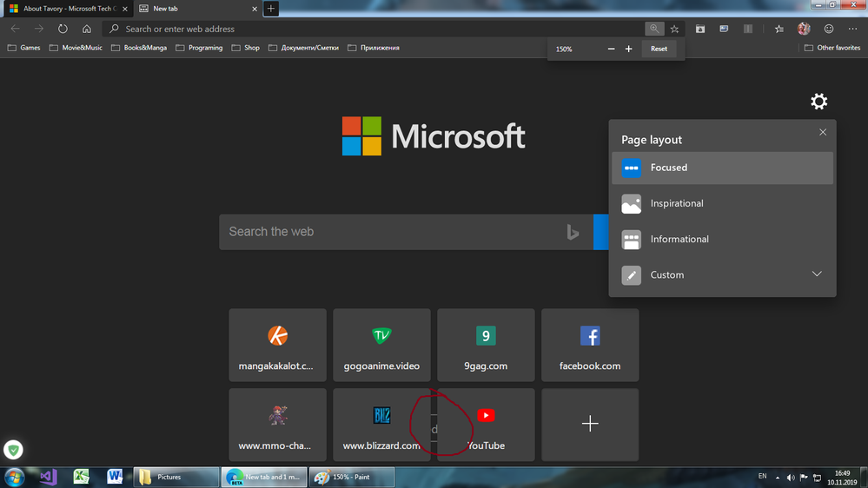
Task: Open the mangakakalot quick link tile
Action: click(277, 346)
